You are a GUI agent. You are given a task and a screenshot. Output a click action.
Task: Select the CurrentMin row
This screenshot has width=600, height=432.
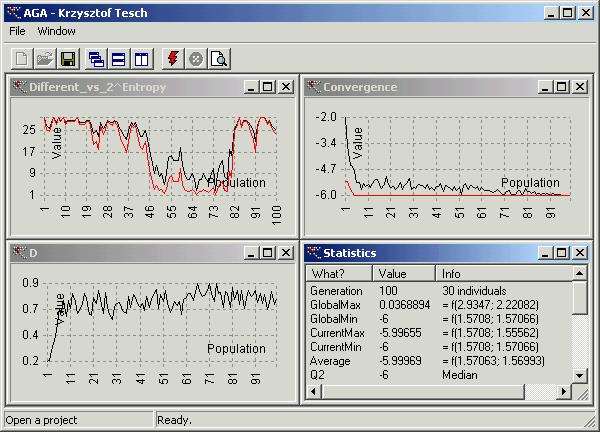439,347
